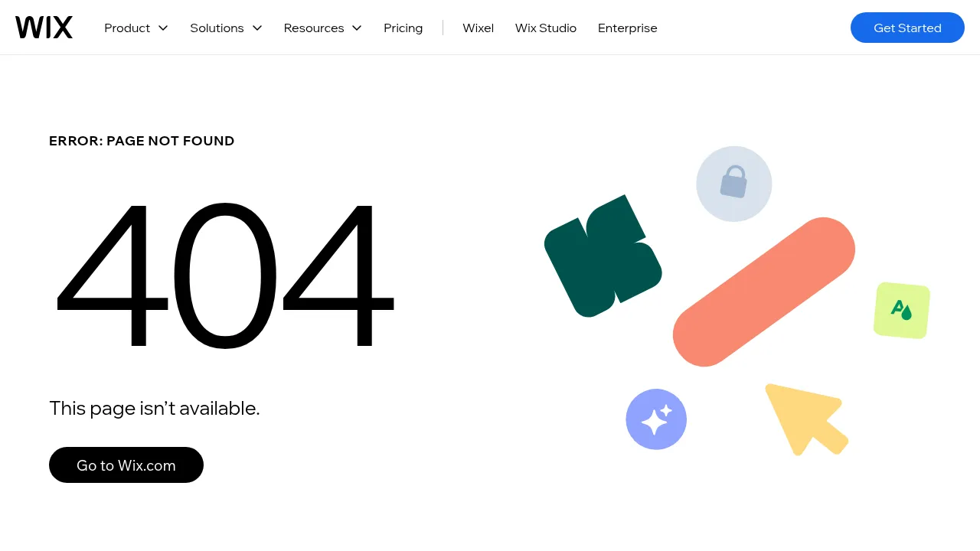Viewport: 980px width, 551px height.
Task: Open the Product menu label
Action: 127,28
